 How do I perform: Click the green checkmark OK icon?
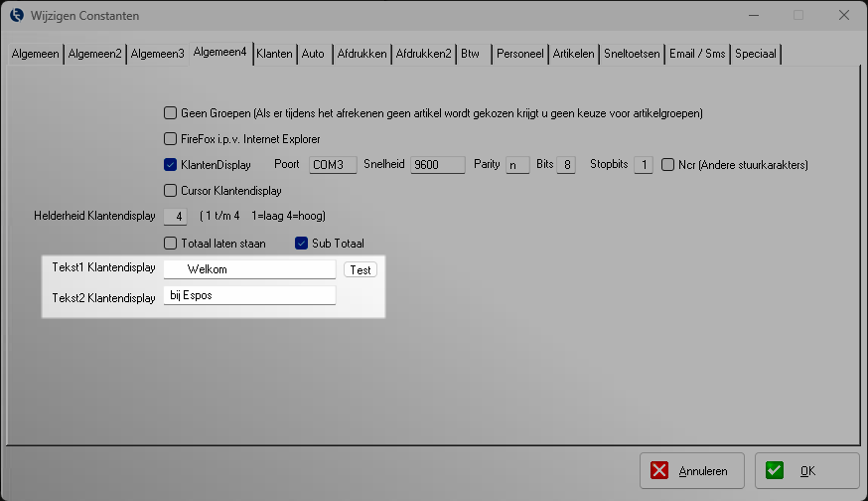tap(775, 471)
